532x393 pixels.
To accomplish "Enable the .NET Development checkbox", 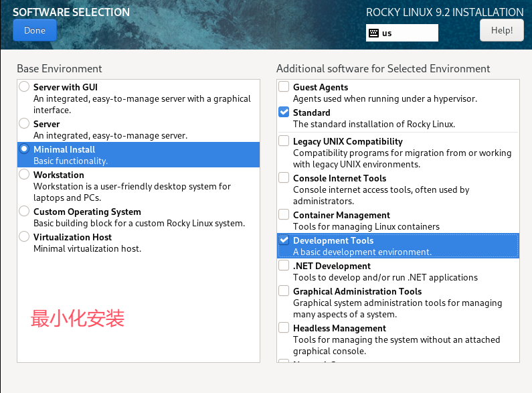I will (284, 265).
